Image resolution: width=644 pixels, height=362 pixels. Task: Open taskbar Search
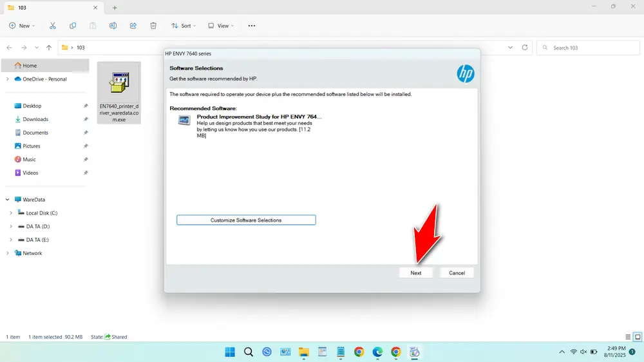(x=249, y=352)
